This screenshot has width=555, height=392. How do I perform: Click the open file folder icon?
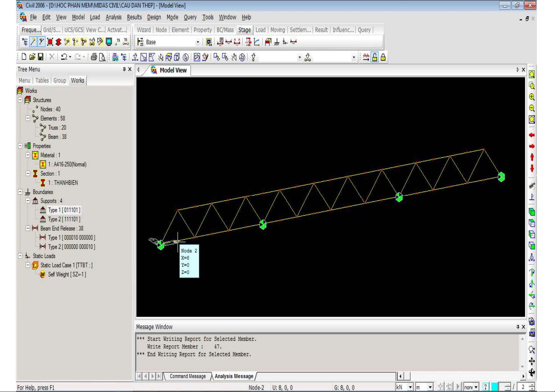click(32, 57)
